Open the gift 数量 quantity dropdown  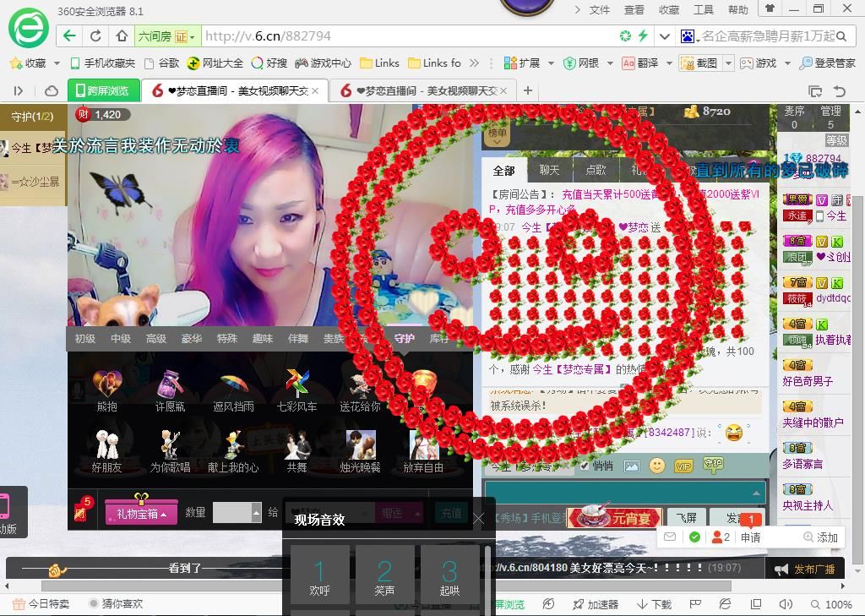pos(257,512)
